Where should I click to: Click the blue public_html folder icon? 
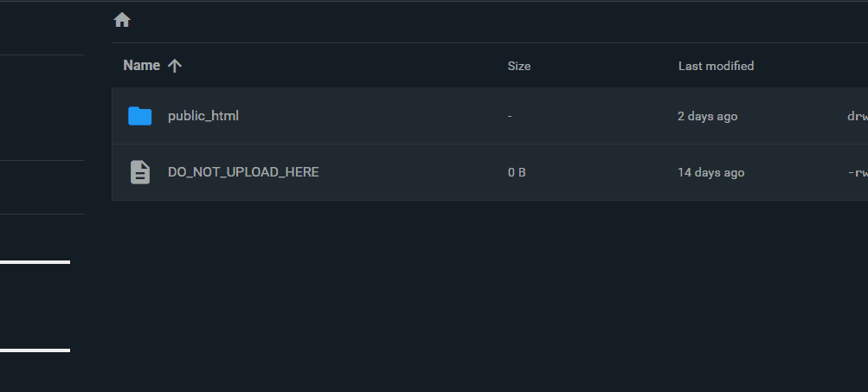click(139, 116)
